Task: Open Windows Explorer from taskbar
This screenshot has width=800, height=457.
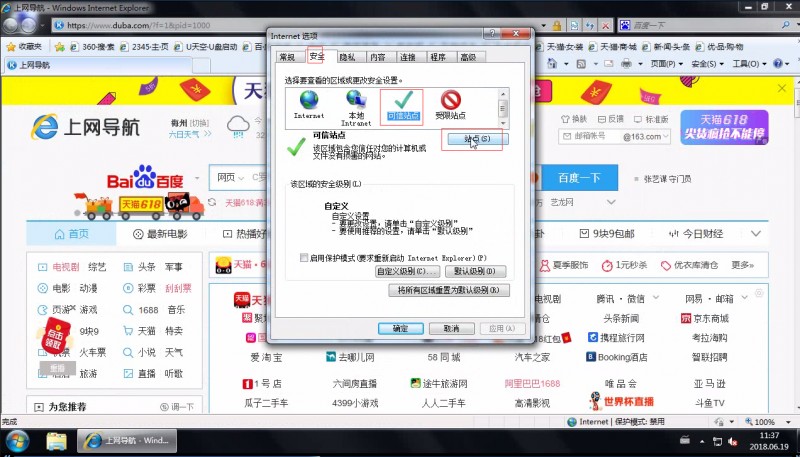Action: click(x=56, y=441)
